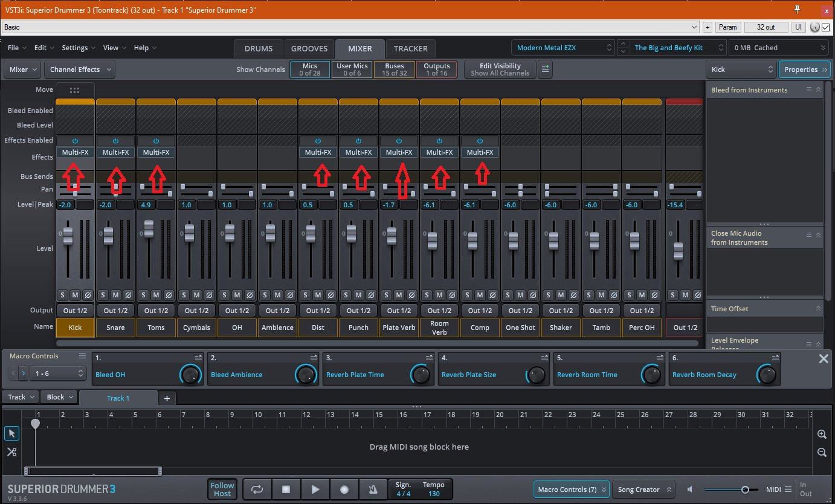The width and height of the screenshot is (835, 504).
Task: Toggle the loop playback button
Action: point(257,489)
